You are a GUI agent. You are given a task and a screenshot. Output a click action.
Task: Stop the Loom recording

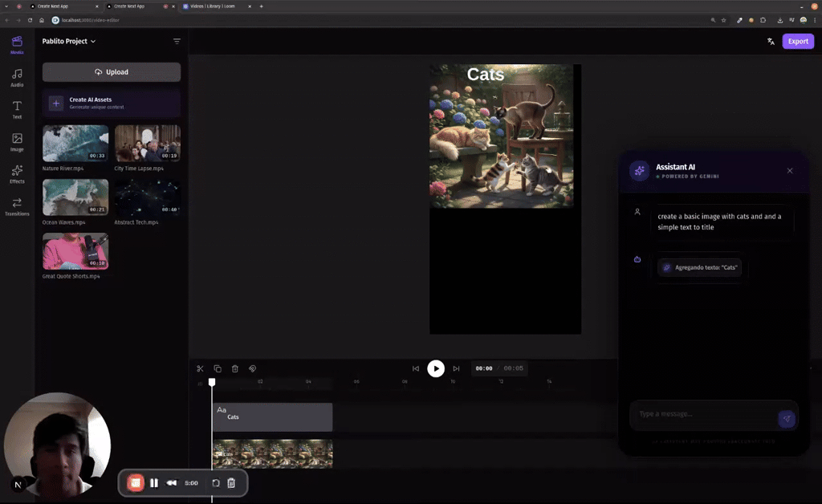136,483
